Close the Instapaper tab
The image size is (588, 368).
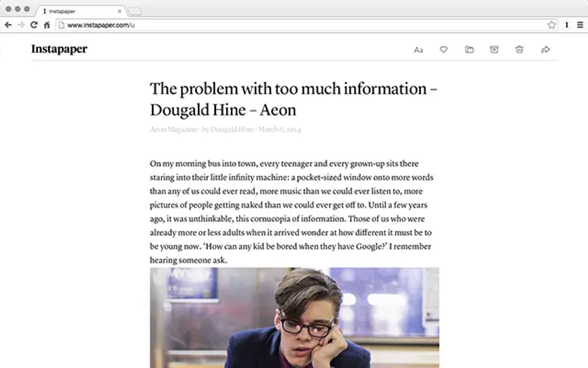(120, 11)
